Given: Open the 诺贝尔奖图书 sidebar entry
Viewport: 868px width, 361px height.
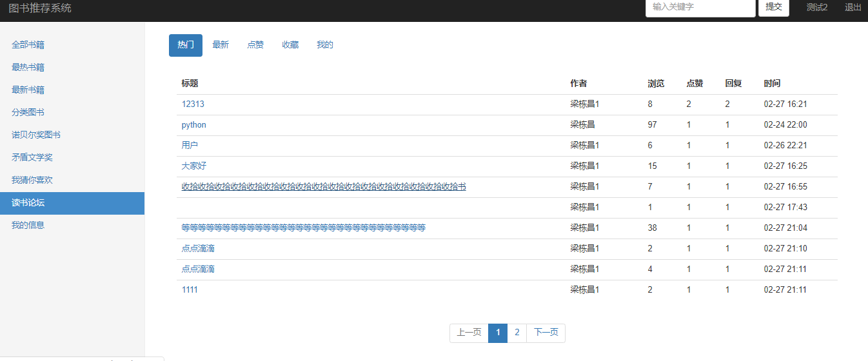Looking at the screenshot, I should tap(36, 135).
